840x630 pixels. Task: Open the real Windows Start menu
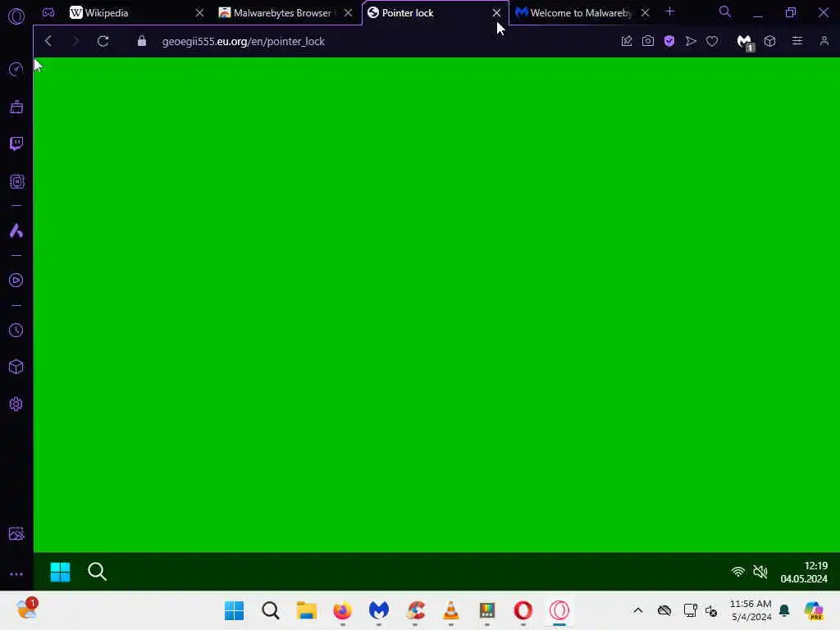tap(234, 610)
